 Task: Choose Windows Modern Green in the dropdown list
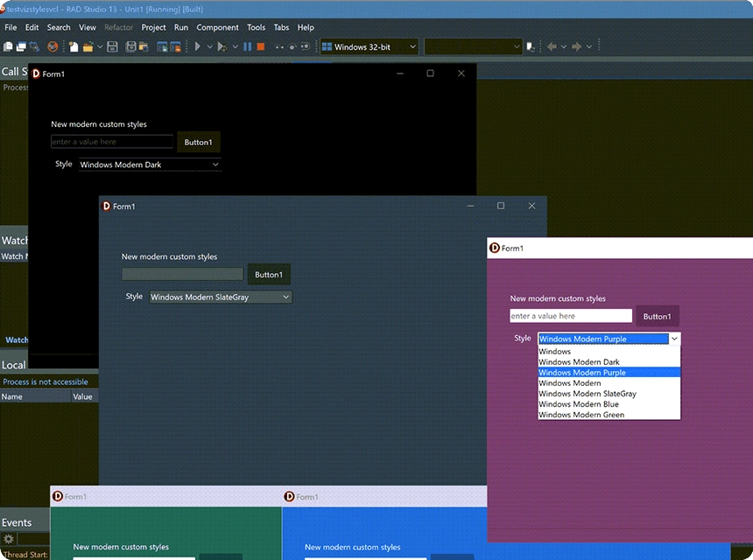point(581,415)
